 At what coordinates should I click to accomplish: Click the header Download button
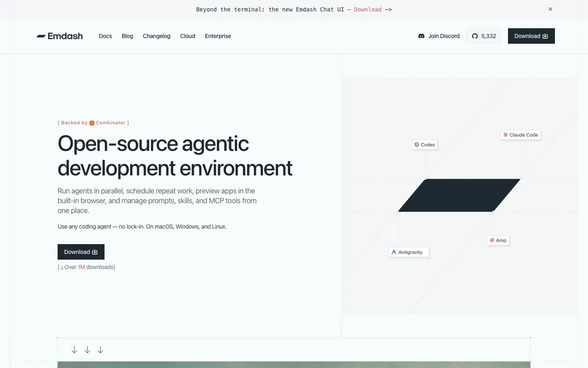coord(531,36)
